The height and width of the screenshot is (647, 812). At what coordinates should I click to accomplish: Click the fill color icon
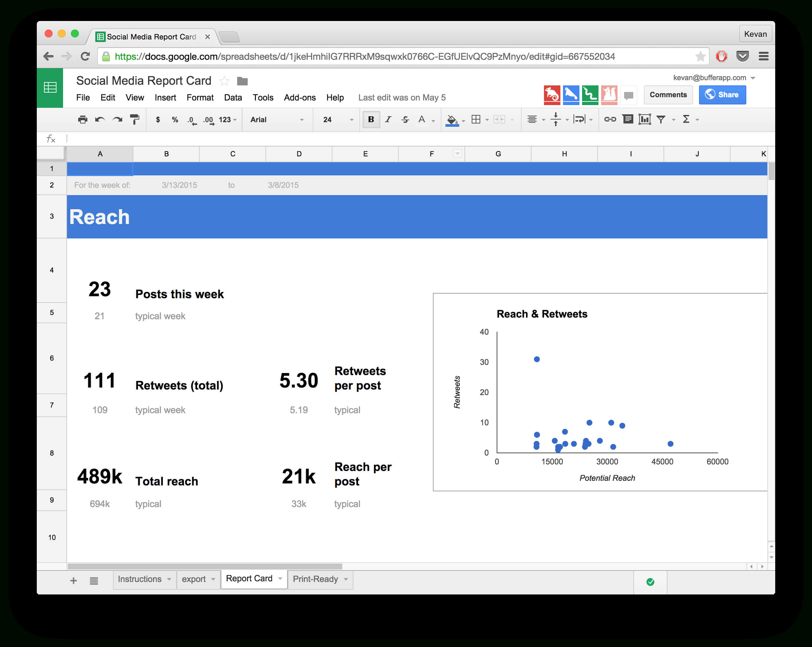pos(452,120)
